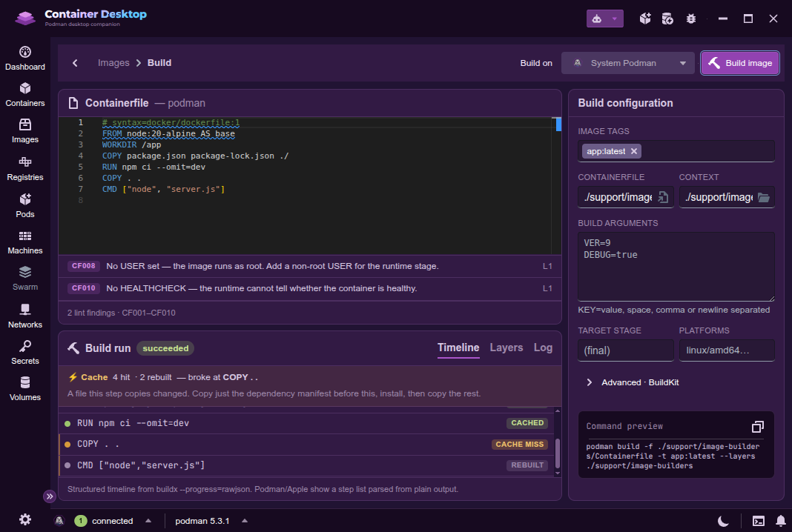Copy the command preview
The image size is (792, 532).
pos(757,427)
